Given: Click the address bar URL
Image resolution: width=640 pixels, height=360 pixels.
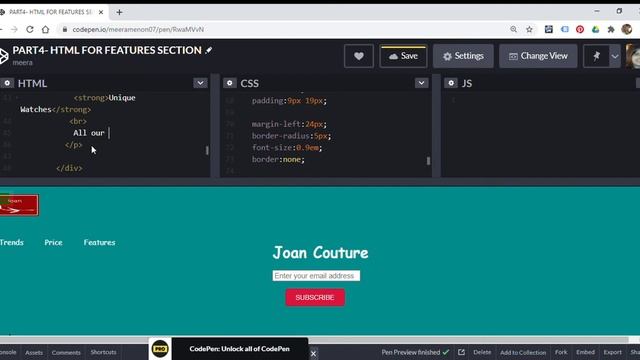Looking at the screenshot, I should tap(138, 29).
